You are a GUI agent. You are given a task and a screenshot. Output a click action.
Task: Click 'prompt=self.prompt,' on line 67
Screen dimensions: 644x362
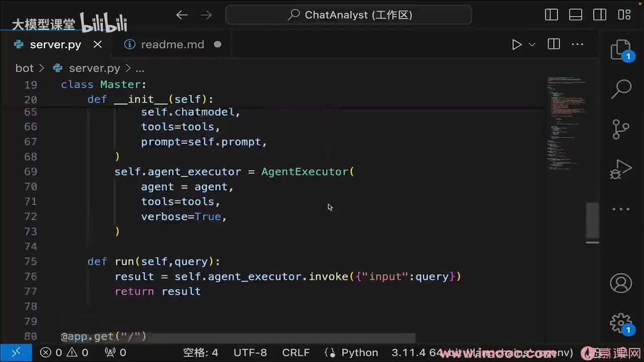click(204, 142)
